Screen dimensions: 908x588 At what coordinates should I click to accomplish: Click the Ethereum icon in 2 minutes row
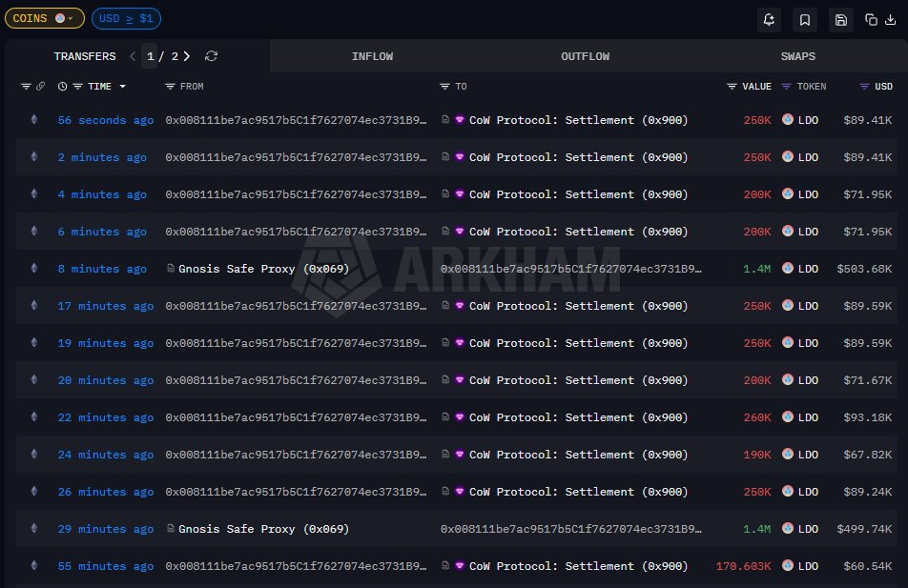pyautogui.click(x=34, y=157)
